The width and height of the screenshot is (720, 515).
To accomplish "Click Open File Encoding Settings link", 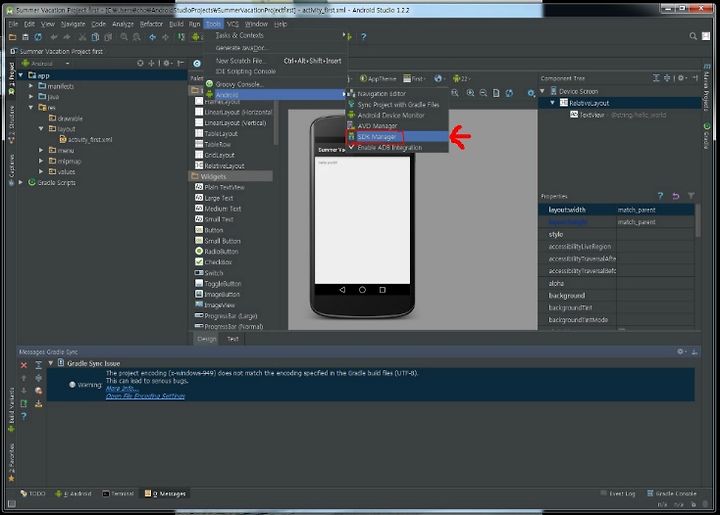I will click(x=145, y=396).
